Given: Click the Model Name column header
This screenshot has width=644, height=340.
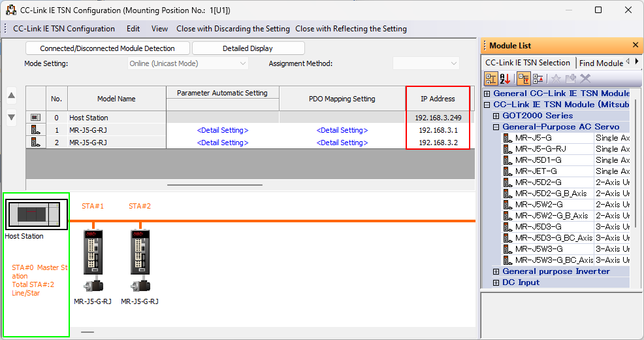Looking at the screenshot, I should 117,99.
